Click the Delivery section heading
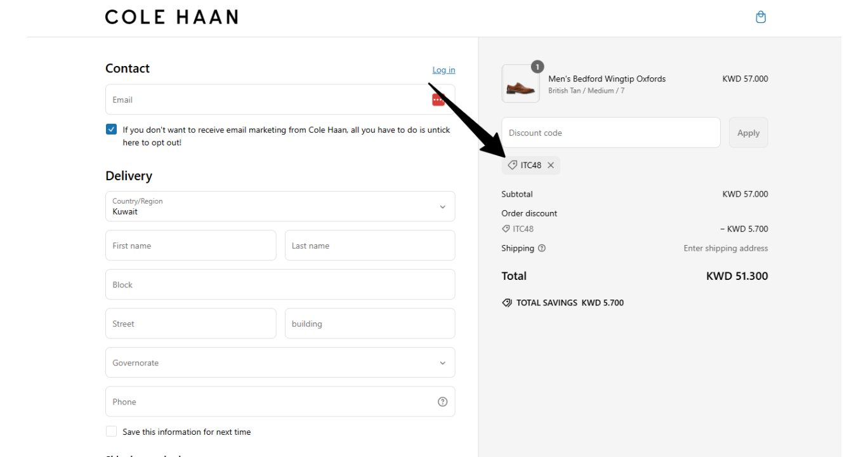 129,176
